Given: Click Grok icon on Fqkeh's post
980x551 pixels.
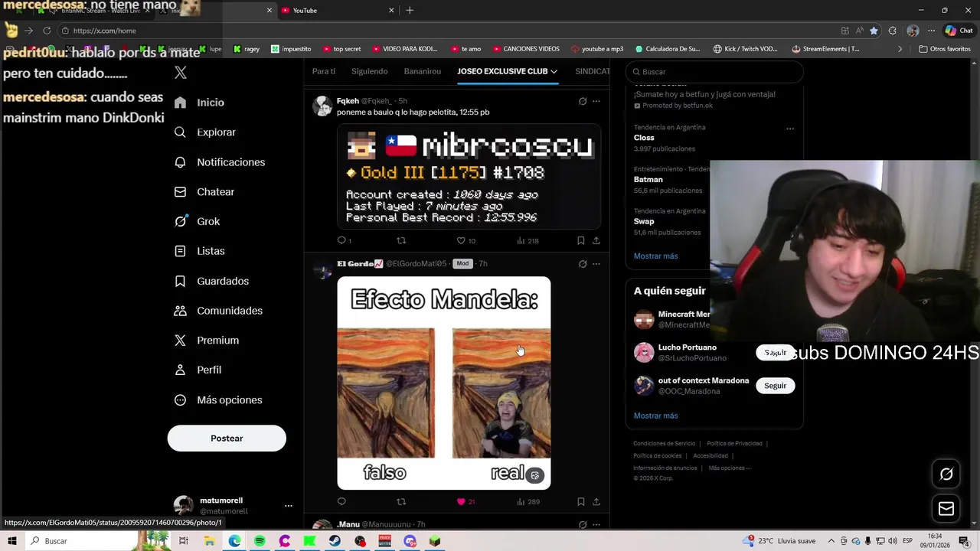Looking at the screenshot, I should pyautogui.click(x=583, y=101).
